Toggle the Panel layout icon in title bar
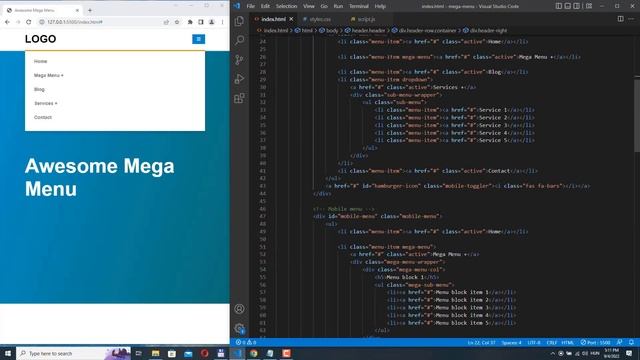 tap(568, 6)
